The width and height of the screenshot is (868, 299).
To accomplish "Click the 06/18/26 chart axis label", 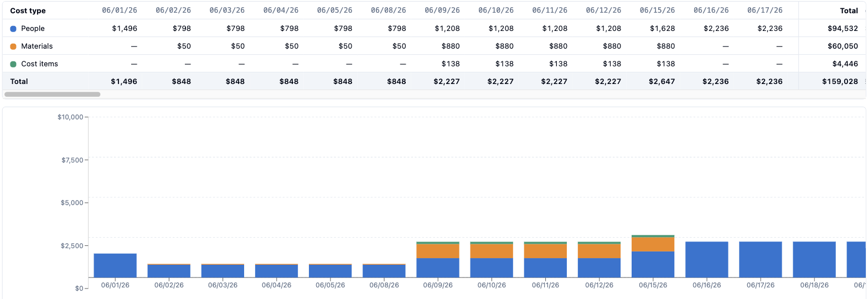I will point(814,285).
